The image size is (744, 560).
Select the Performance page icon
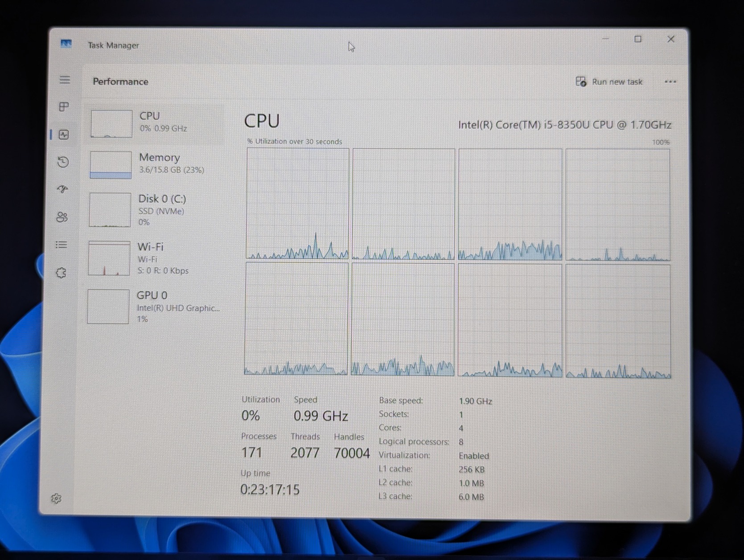coord(64,135)
